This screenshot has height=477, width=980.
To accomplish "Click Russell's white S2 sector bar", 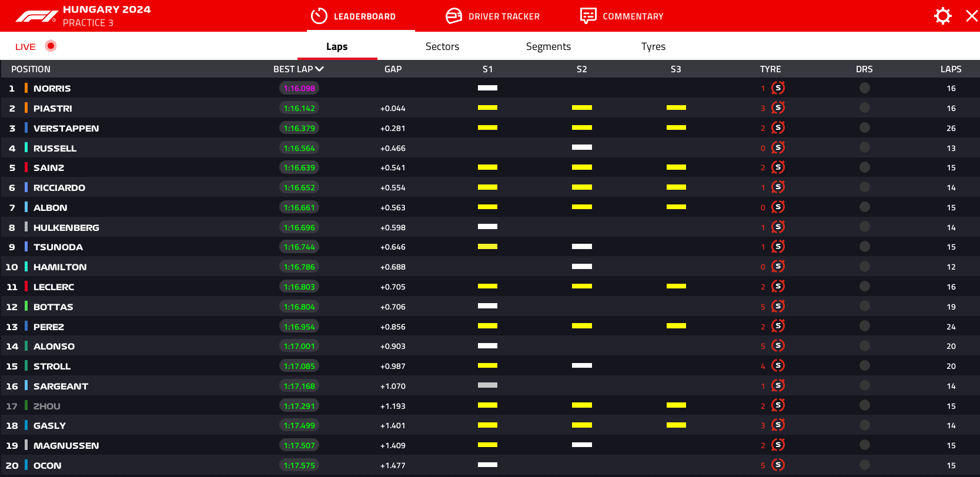I will (x=582, y=147).
